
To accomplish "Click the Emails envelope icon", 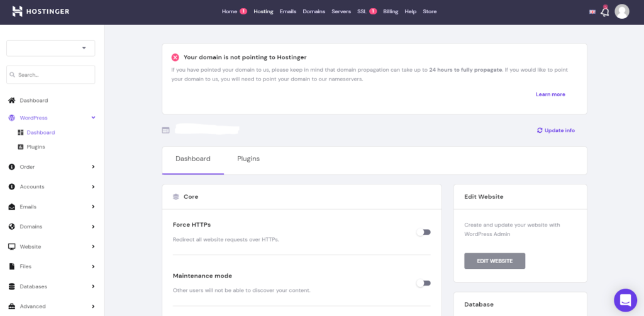I will click(12, 206).
